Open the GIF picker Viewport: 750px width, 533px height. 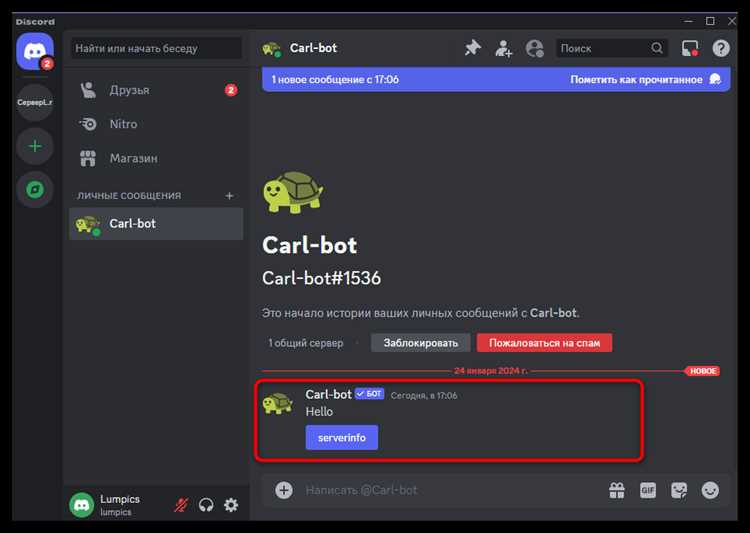point(648,490)
